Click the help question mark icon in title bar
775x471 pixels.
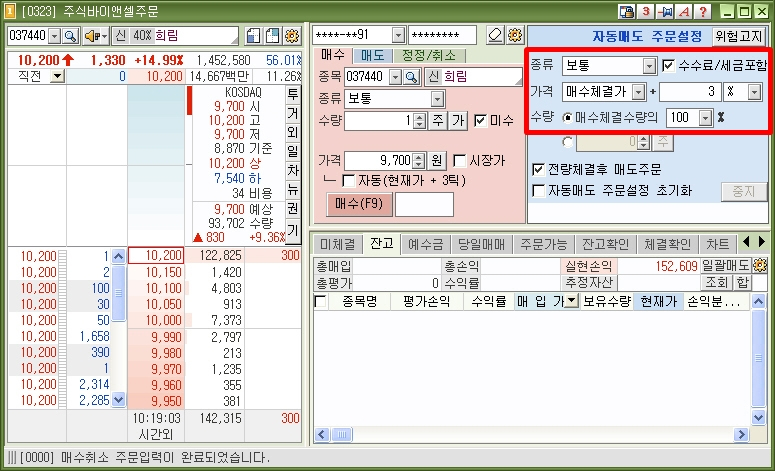coord(704,11)
